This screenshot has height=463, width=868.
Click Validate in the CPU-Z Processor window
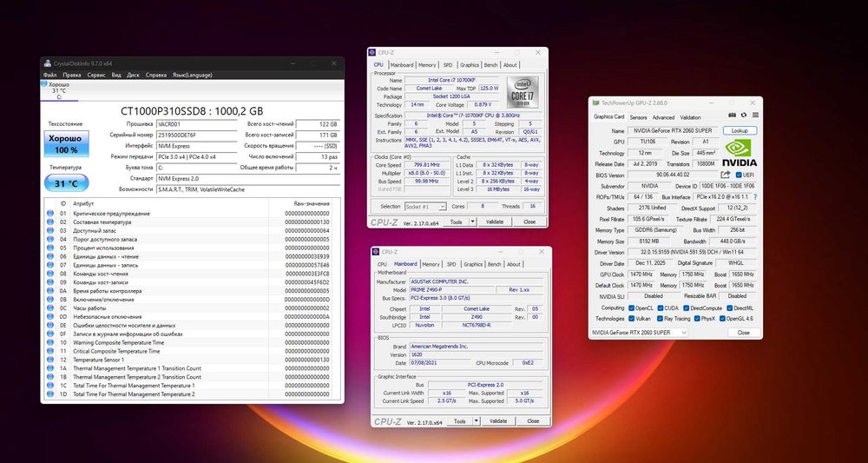(495, 222)
